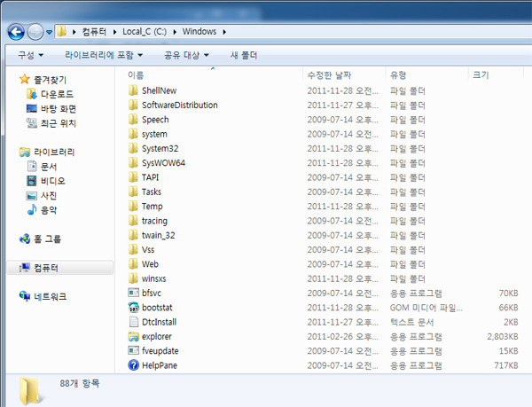This screenshot has width=532, height=407.
Task: Click the folder icon in address bar
Action: click(62, 32)
